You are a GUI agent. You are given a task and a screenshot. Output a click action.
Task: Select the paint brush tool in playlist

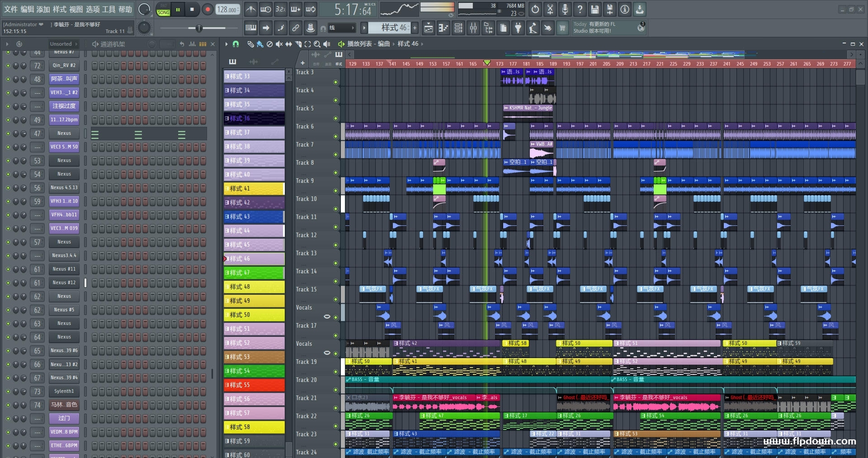[x=259, y=44]
